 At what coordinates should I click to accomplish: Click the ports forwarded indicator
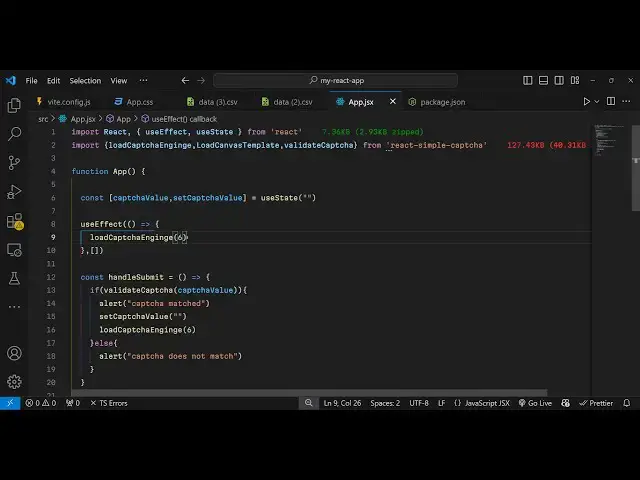click(x=73, y=403)
